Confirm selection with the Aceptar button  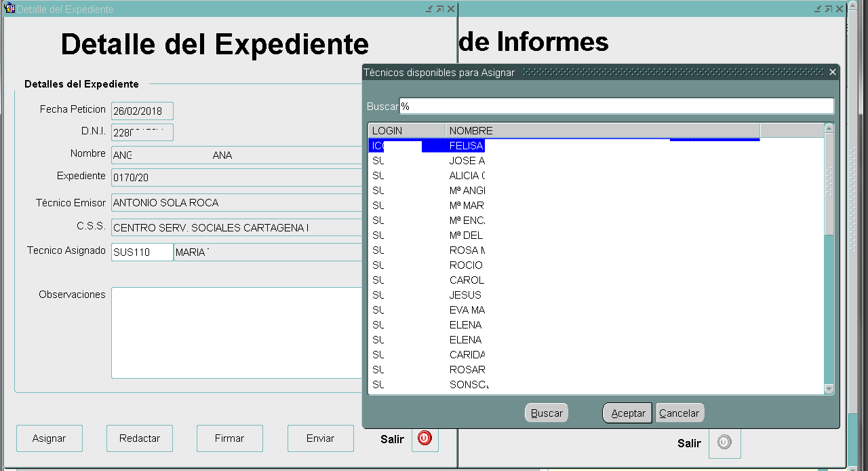[x=627, y=413]
